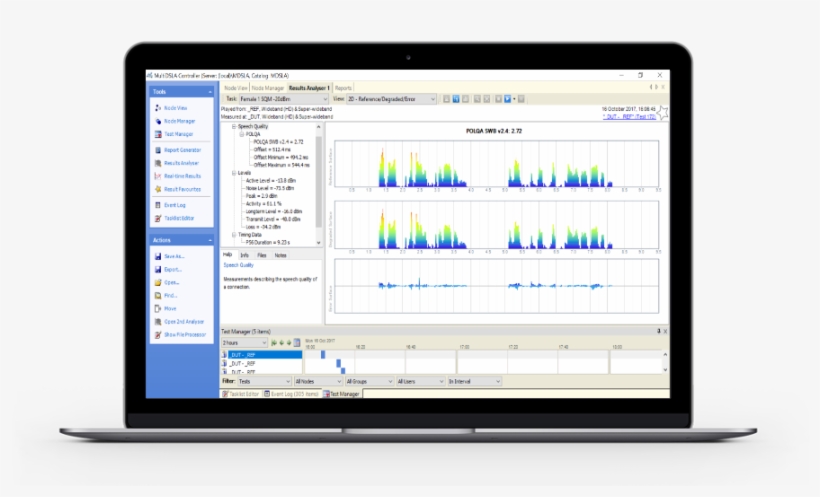Collapse the Actions sidebar panel

[x=210, y=240]
